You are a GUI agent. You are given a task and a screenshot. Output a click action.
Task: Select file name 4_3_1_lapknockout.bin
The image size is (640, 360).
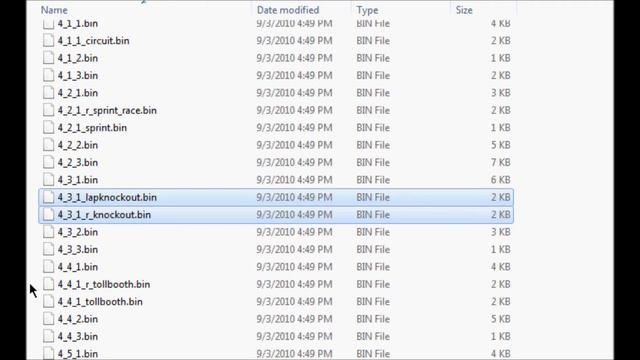click(x=107, y=197)
